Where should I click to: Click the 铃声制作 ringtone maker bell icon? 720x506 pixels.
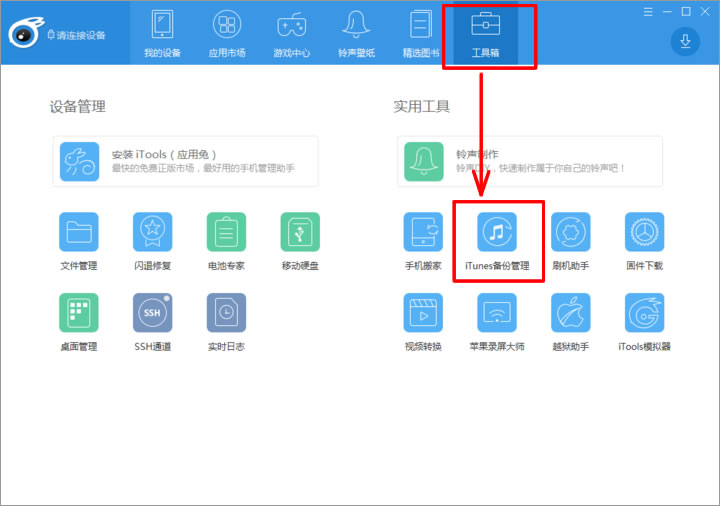(423, 162)
